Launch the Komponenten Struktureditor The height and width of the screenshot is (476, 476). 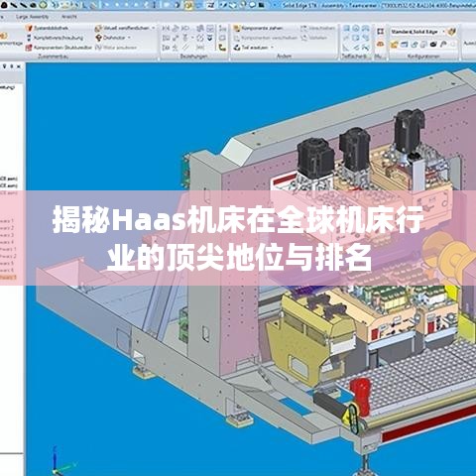click(x=59, y=48)
